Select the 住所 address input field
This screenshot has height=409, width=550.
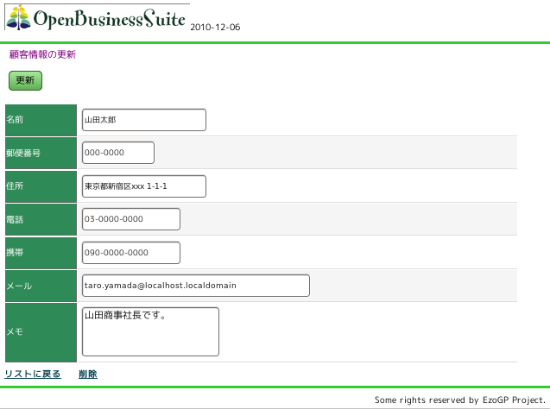pos(144,186)
